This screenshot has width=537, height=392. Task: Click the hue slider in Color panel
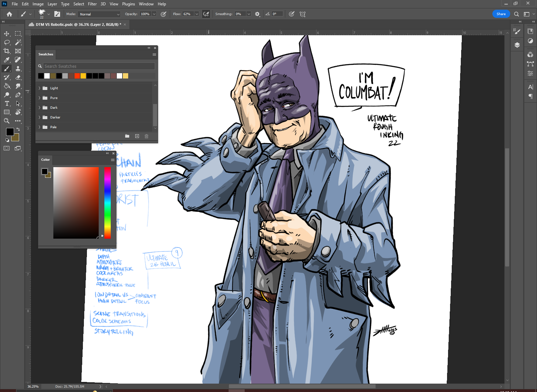click(107, 203)
